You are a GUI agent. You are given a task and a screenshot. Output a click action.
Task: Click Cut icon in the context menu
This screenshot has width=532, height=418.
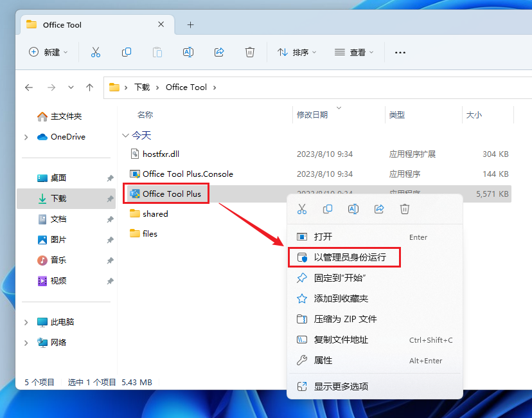click(301, 209)
